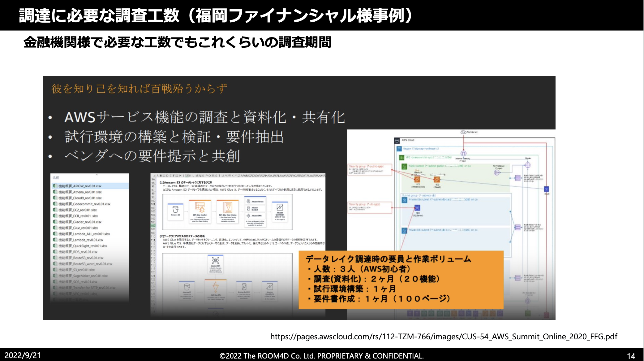Click the slide title 調達に必要な調査工数
Image resolution: width=644 pixels, height=361 pixels.
pyautogui.click(x=99, y=15)
